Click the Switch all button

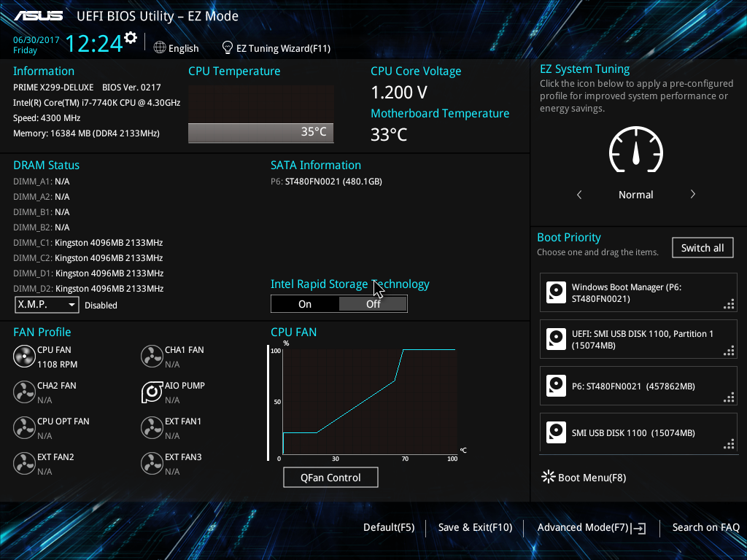pyautogui.click(x=703, y=248)
